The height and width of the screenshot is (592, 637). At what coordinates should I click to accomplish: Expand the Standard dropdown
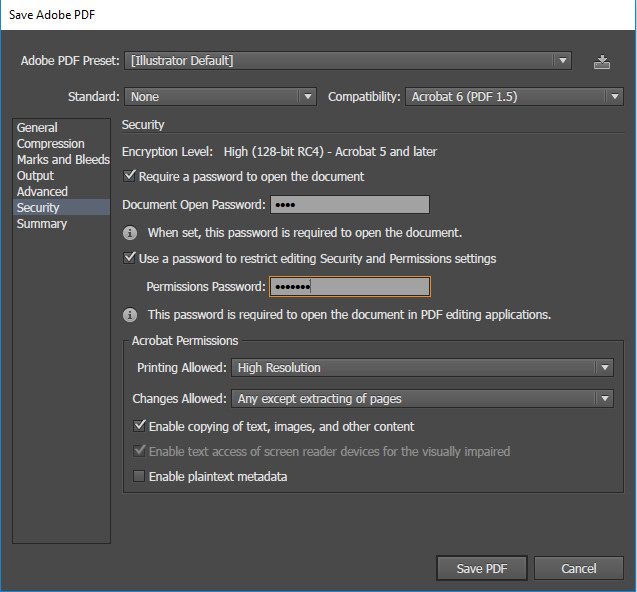[x=220, y=97]
